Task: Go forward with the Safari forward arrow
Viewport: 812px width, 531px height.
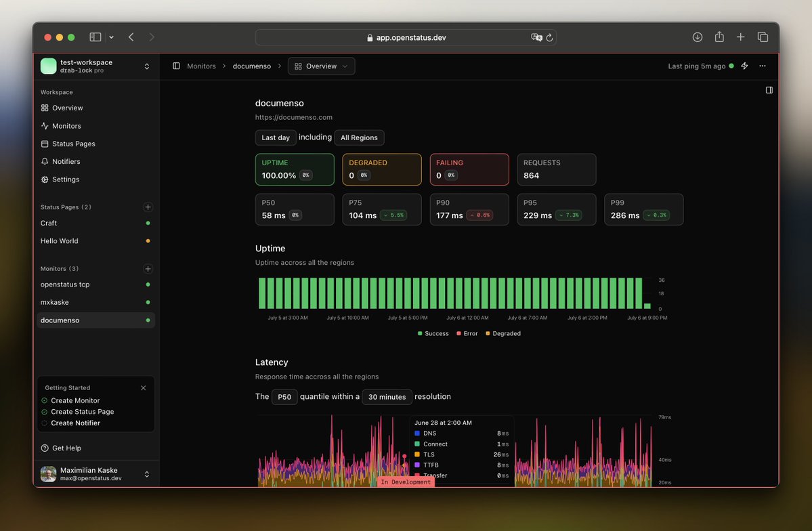Action: click(151, 37)
